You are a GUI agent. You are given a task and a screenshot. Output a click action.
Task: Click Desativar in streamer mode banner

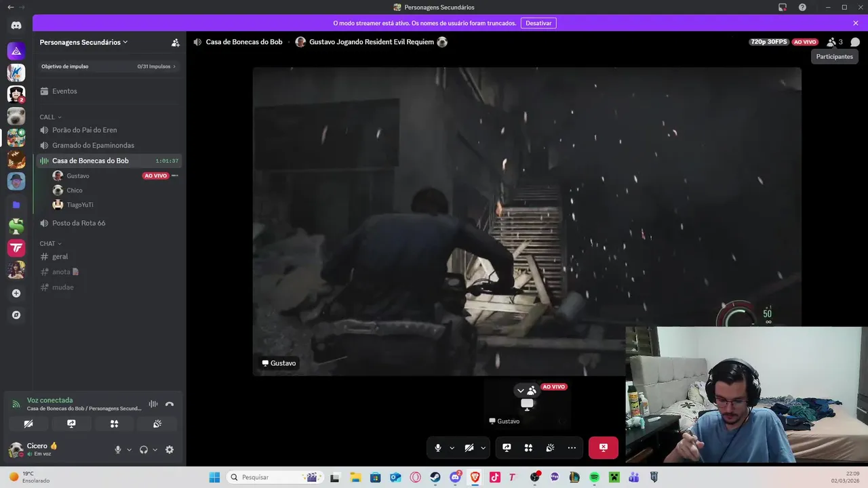click(x=538, y=23)
